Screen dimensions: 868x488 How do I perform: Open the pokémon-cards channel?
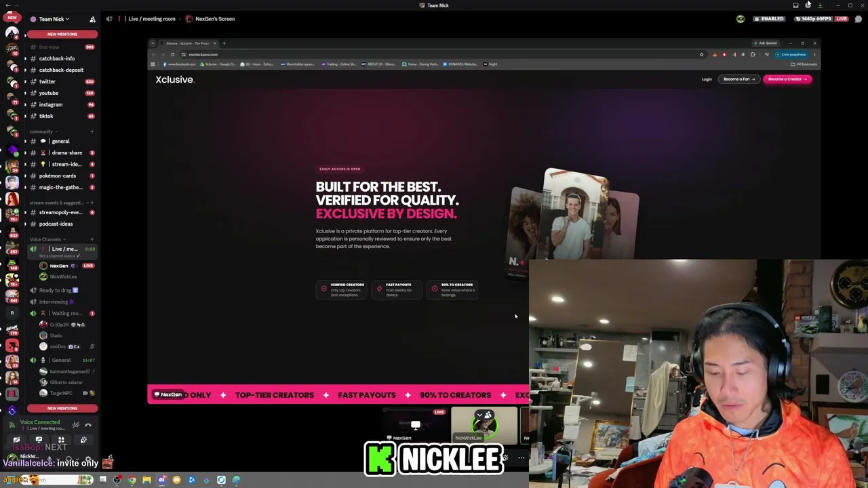click(x=62, y=176)
